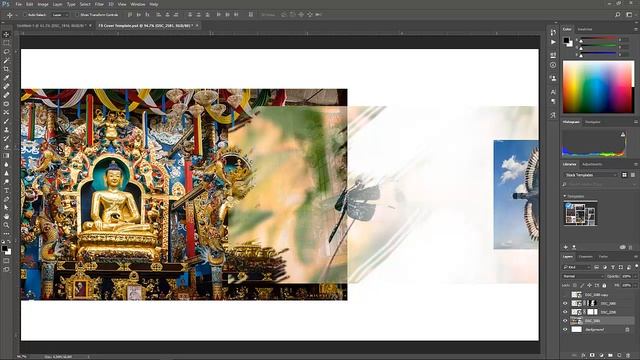The height and width of the screenshot is (360, 640).
Task: Open the Stock Templates library dropdown
Action: point(591,175)
